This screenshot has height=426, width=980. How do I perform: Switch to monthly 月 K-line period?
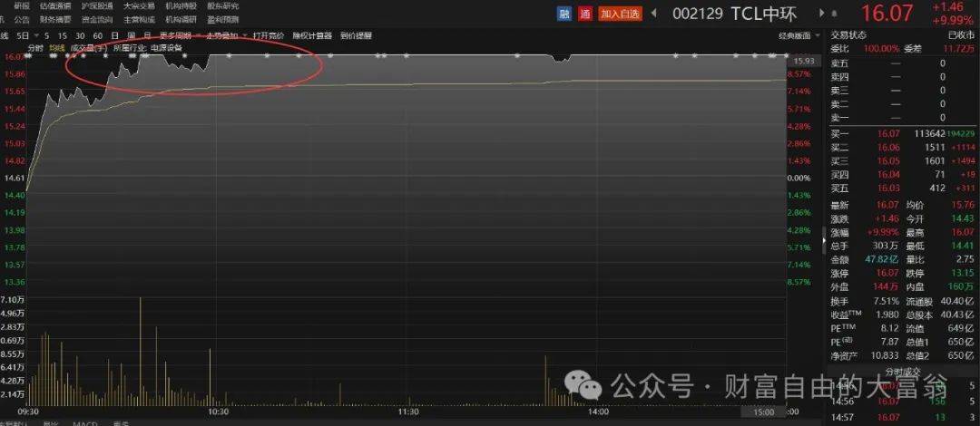point(147,35)
